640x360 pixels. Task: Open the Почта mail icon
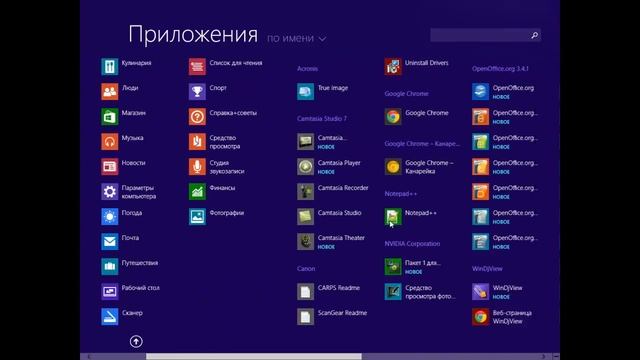[109, 242]
